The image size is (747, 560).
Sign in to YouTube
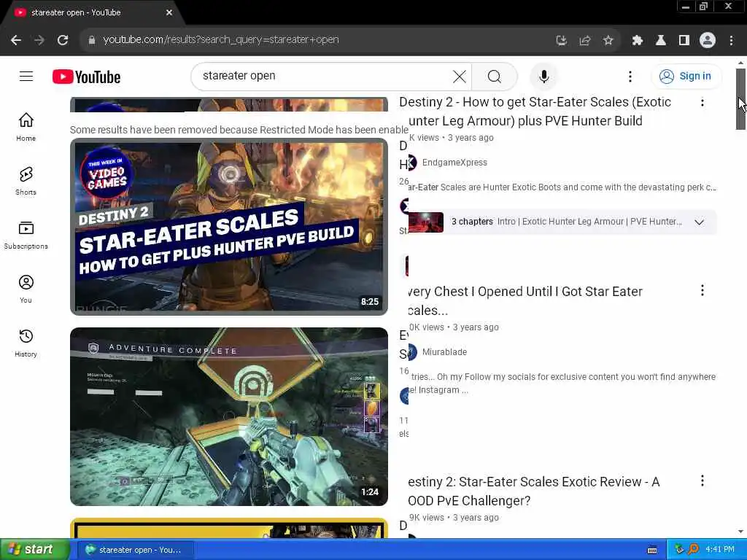pos(686,76)
